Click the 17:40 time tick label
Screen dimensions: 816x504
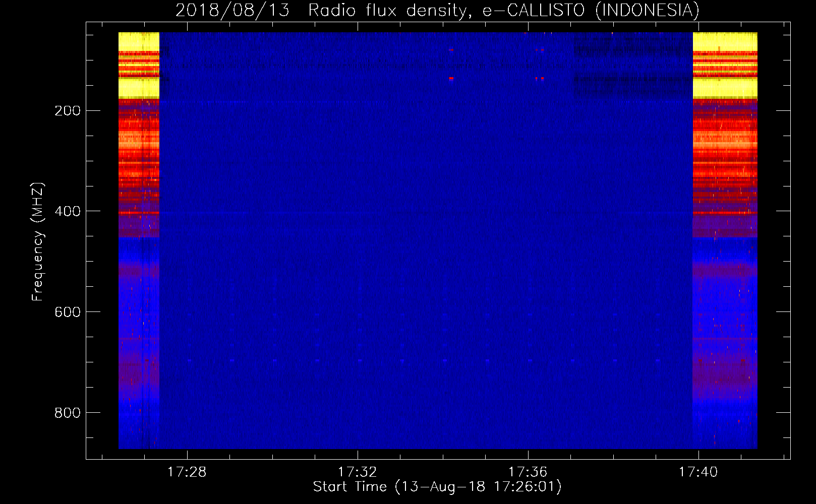click(698, 472)
